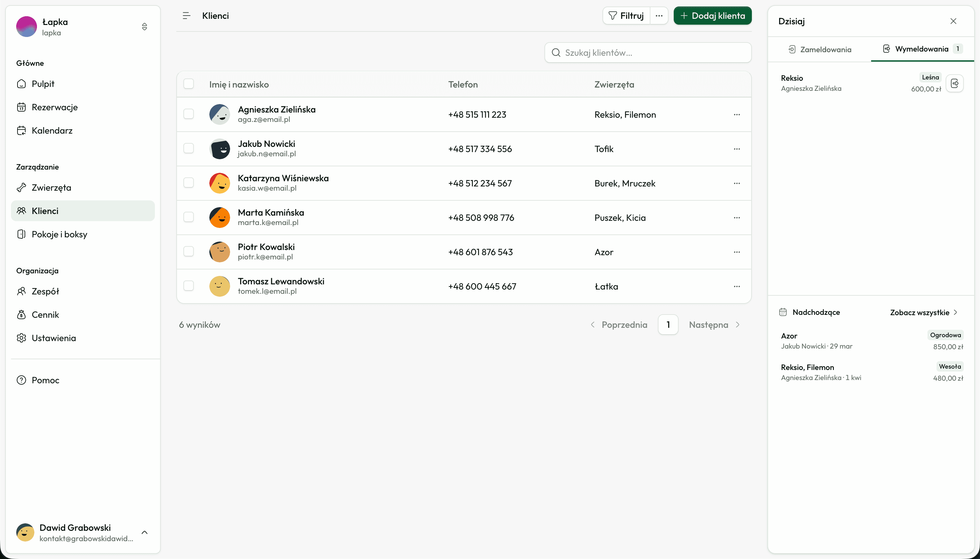The image size is (980, 559).
Task: Click the Dodaj klienta button
Action: tap(712, 16)
